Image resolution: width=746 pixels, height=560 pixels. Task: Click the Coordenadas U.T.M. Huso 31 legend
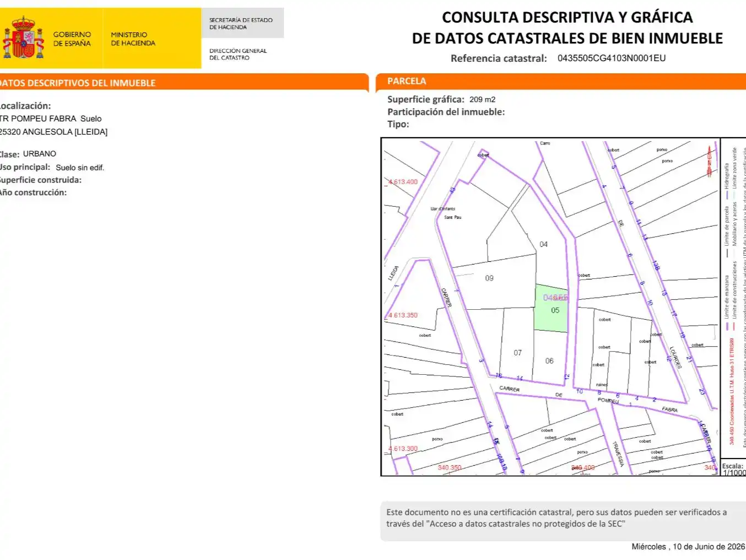click(x=732, y=391)
